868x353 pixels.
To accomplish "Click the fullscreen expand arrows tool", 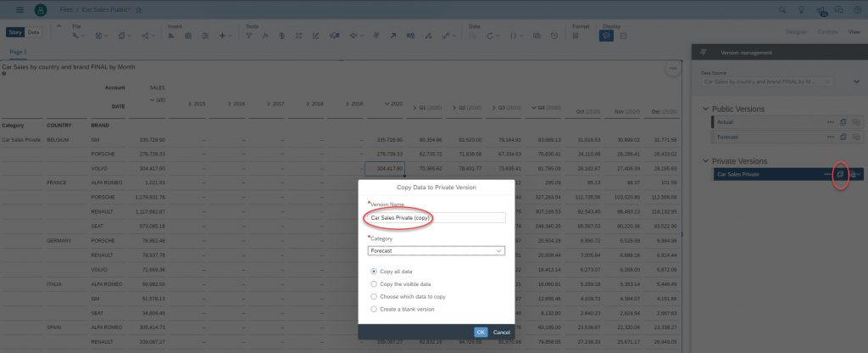I will tap(299, 36).
